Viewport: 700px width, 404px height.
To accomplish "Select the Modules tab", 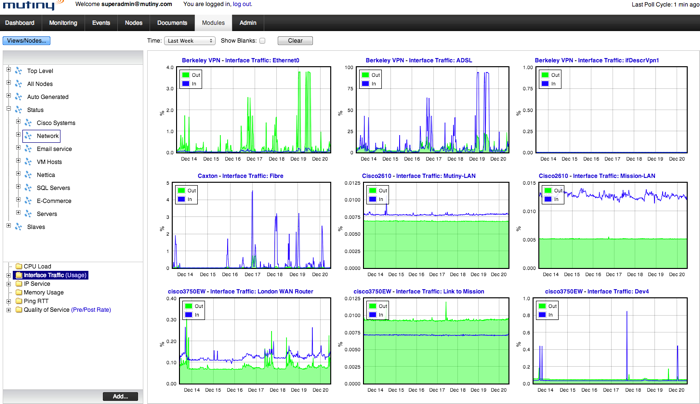I will click(x=213, y=23).
